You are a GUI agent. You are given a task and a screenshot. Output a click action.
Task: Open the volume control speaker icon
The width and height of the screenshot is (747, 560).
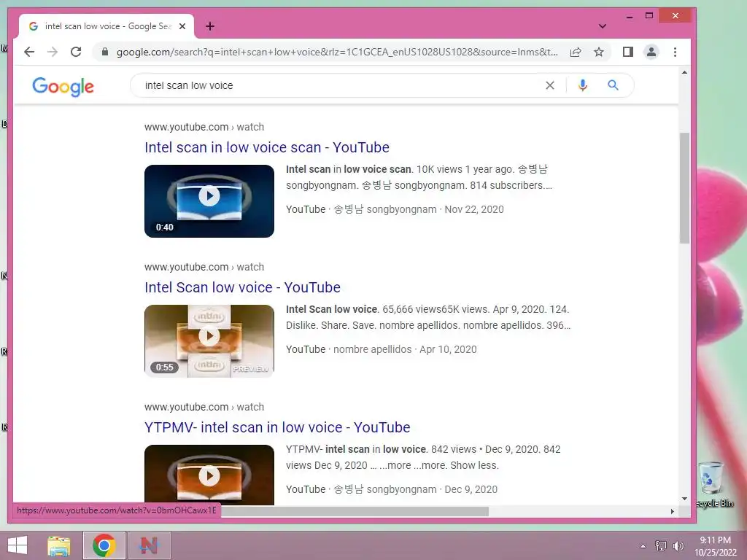678,545
